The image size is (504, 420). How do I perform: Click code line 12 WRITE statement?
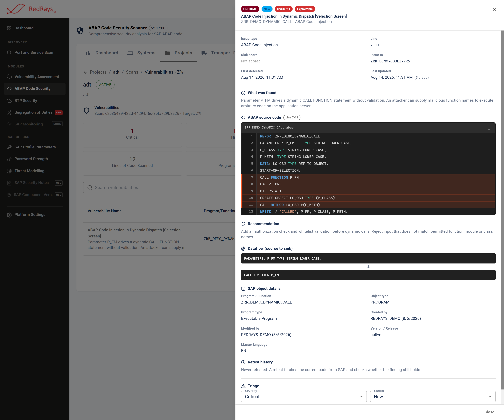click(368, 212)
